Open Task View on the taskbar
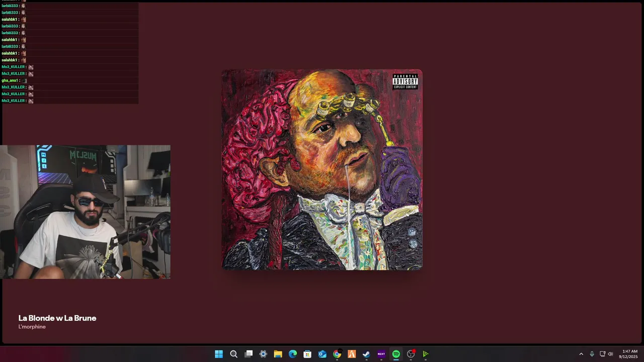Viewport: 644px width, 362px height. pyautogui.click(x=249, y=354)
